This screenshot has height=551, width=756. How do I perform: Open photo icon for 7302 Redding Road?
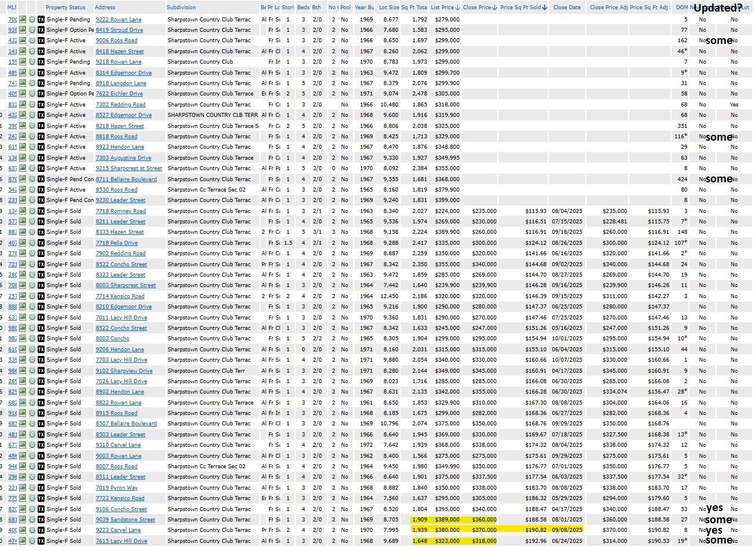[23, 105]
